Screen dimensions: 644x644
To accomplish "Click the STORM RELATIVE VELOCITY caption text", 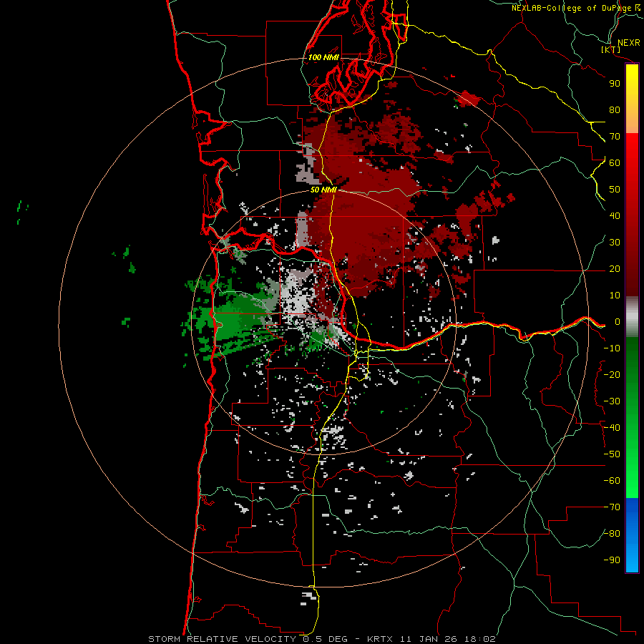I will coord(224,639).
